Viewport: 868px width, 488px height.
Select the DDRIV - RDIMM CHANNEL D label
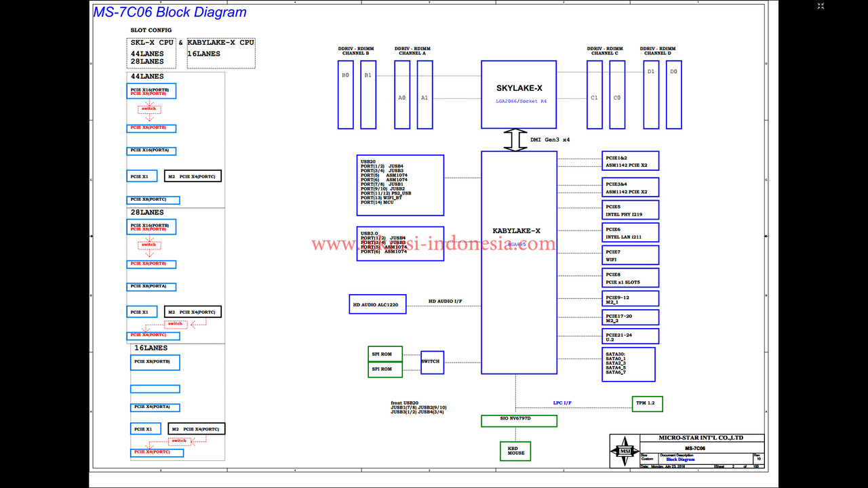(x=657, y=51)
